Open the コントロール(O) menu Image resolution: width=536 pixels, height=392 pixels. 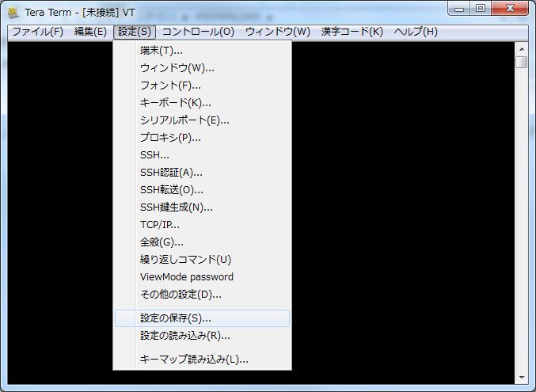[x=198, y=32]
